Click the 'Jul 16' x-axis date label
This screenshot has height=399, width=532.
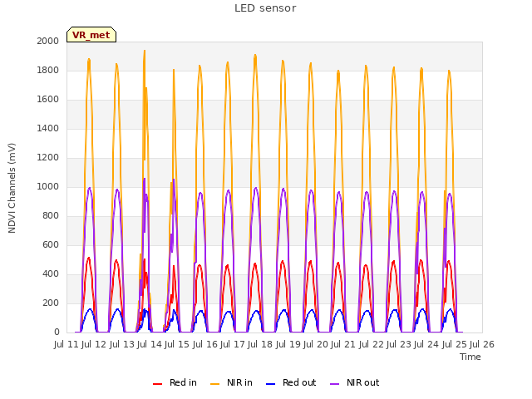[204, 344]
